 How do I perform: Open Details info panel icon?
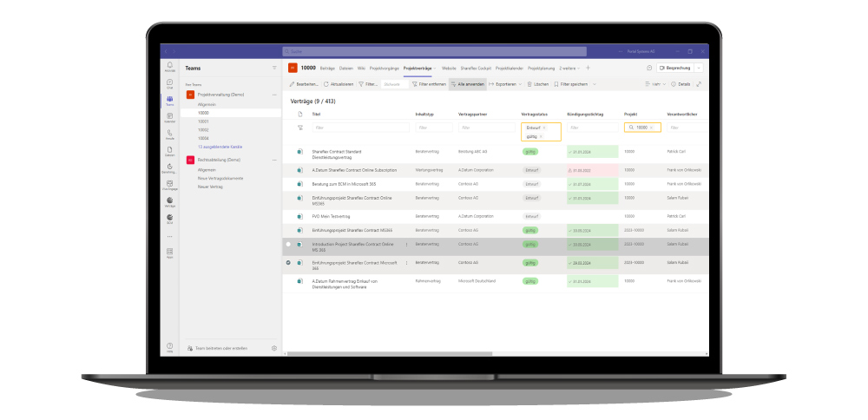click(x=673, y=84)
